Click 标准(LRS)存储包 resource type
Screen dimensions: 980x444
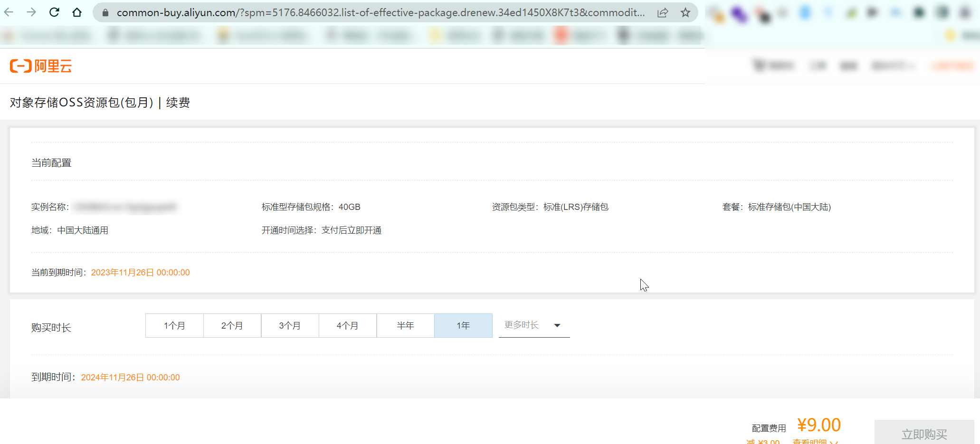click(576, 207)
